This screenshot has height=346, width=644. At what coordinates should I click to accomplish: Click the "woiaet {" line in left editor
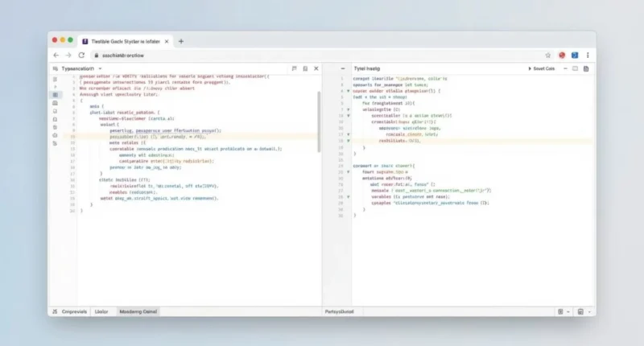click(x=109, y=125)
